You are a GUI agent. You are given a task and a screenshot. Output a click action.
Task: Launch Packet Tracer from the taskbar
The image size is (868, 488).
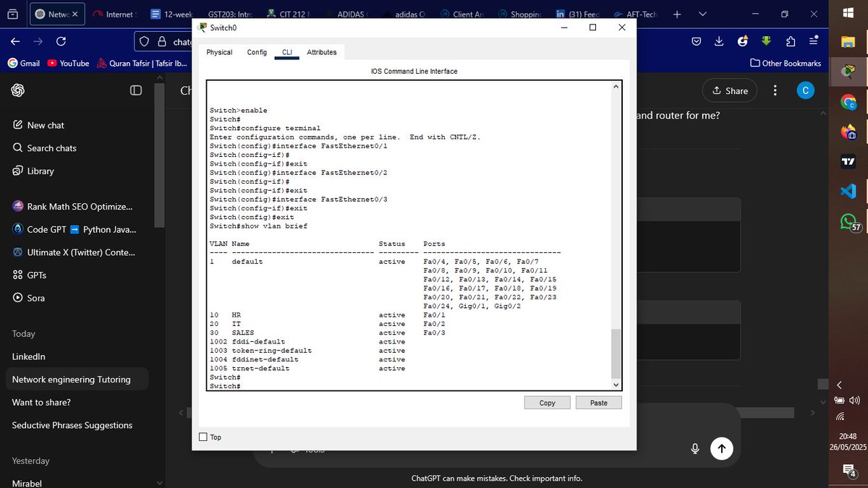point(848,70)
